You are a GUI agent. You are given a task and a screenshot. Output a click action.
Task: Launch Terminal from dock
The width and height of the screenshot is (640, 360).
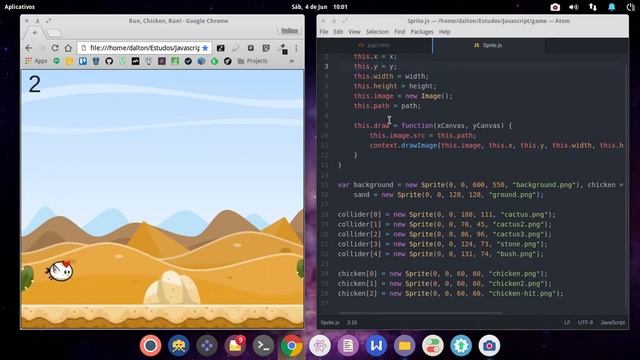(263, 346)
